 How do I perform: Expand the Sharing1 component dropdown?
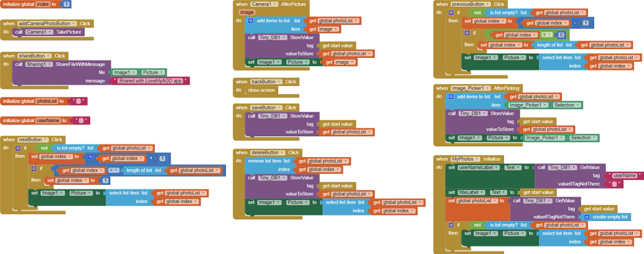(x=50, y=64)
